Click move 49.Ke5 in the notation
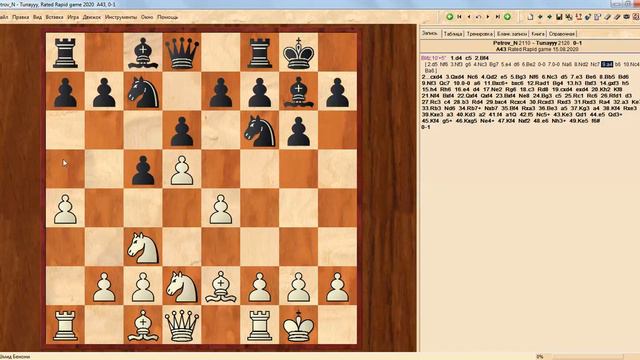640x360 pixels. pyautogui.click(x=578, y=121)
